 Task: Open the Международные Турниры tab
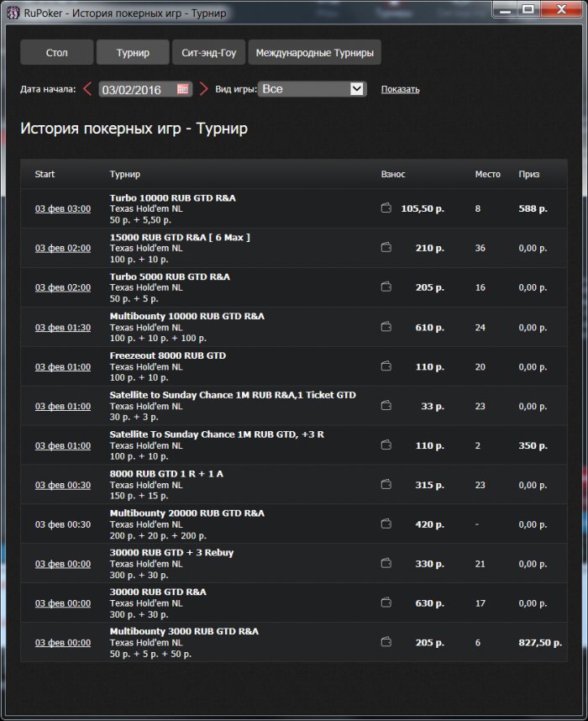(x=314, y=52)
